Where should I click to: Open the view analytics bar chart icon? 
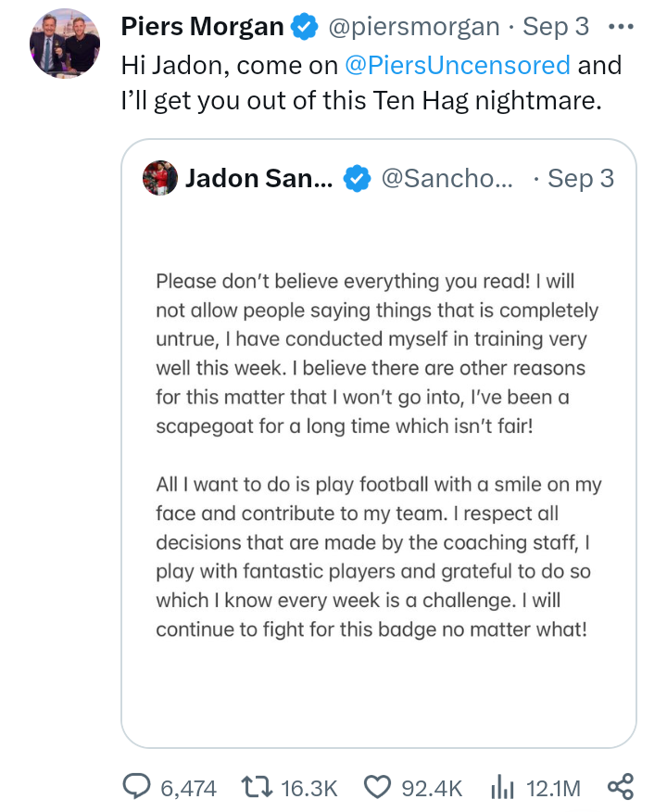501,787
